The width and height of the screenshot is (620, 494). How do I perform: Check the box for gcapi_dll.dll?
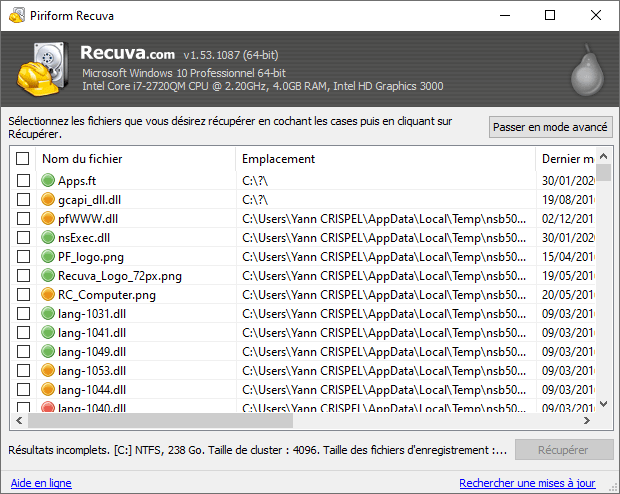tap(23, 199)
